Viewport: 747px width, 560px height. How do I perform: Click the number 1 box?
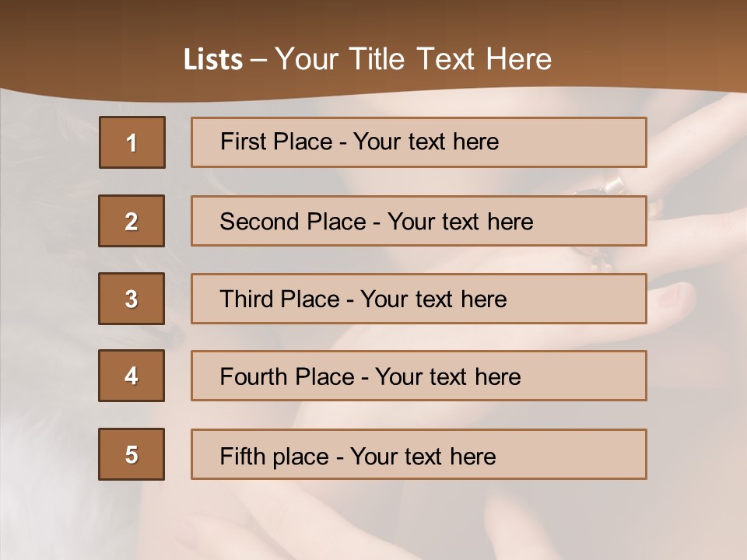click(x=132, y=142)
